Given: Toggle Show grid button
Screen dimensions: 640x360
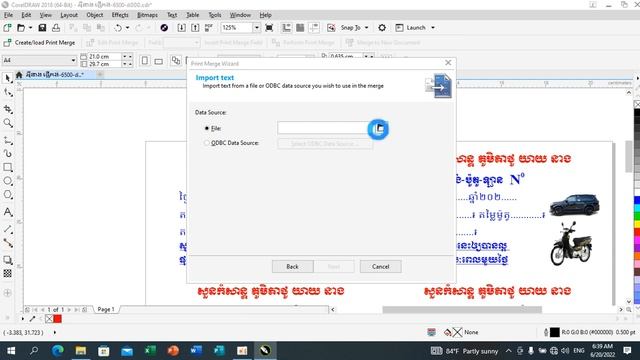Looking at the screenshot, I should point(300,28).
